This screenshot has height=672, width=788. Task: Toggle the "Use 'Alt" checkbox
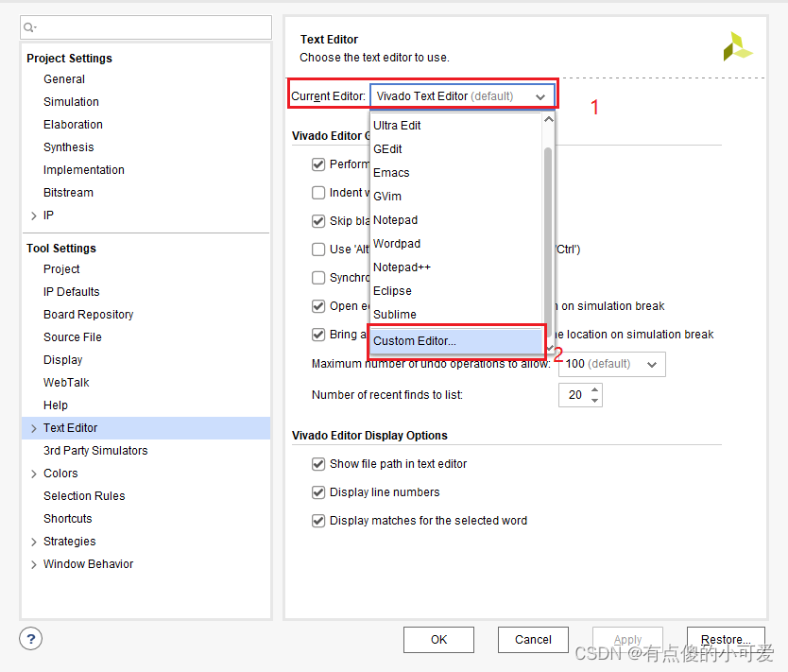[x=318, y=250]
